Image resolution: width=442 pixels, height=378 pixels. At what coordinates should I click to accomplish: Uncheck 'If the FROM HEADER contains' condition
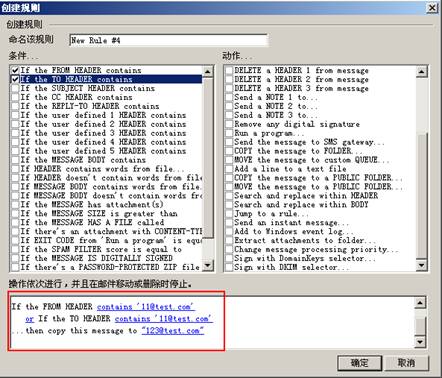(x=15, y=70)
